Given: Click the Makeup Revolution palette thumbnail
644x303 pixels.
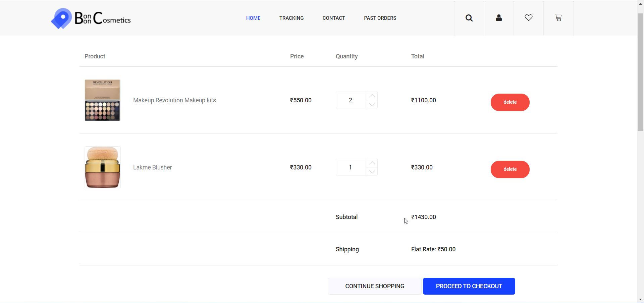Looking at the screenshot, I should tap(102, 100).
